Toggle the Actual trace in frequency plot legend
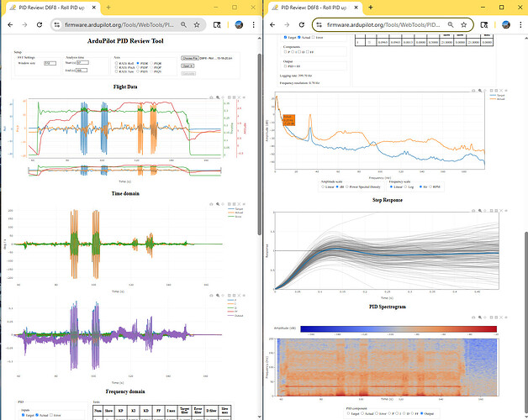This screenshot has width=528, height=420. [x=498, y=99]
